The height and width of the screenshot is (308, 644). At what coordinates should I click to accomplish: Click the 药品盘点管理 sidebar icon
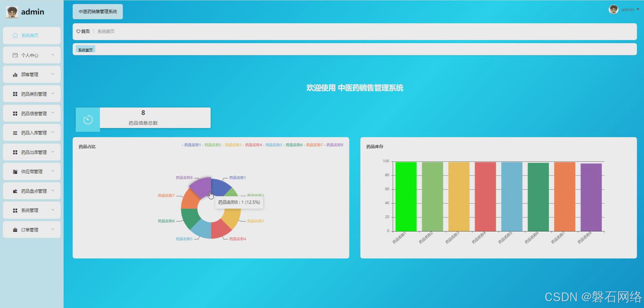[x=15, y=191]
